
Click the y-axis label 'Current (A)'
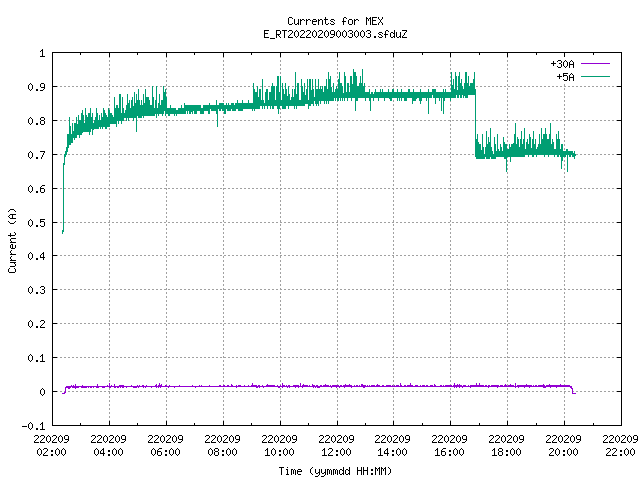click(12, 240)
